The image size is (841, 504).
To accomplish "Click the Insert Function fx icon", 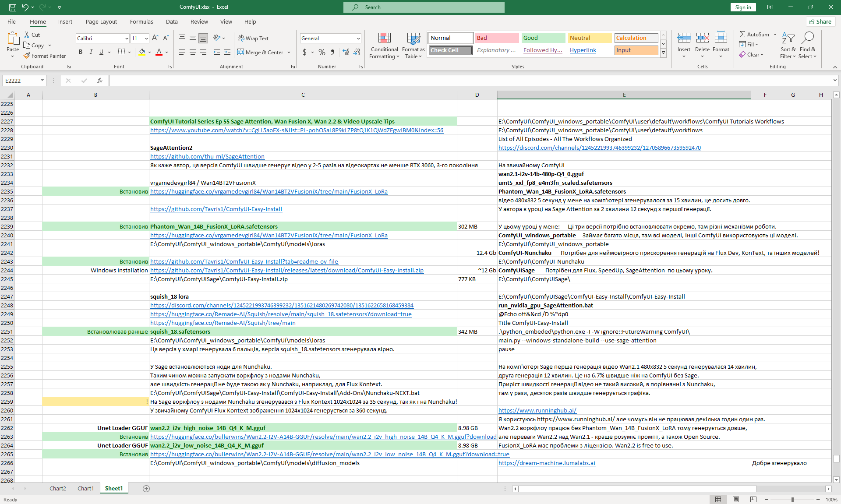I will coord(100,81).
